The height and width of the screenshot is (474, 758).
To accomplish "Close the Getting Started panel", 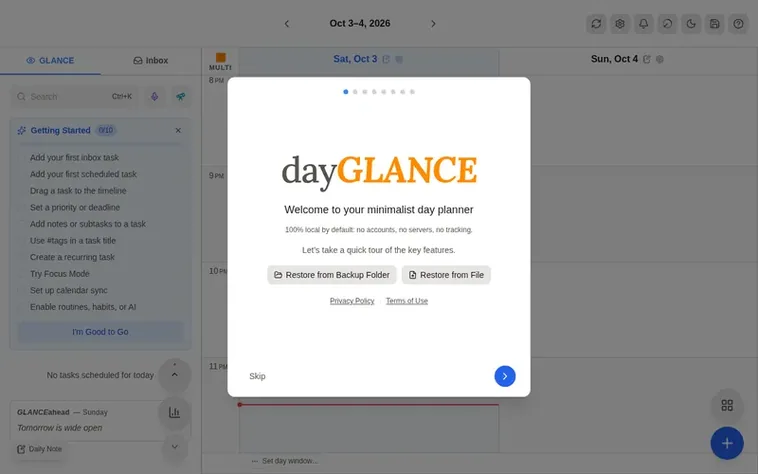I will 178,130.
